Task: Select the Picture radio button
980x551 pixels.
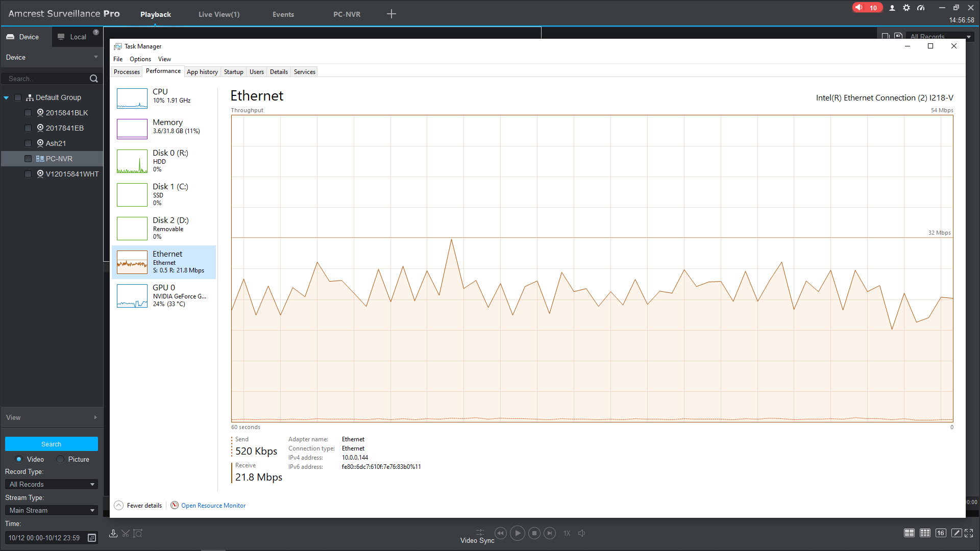Action: [x=60, y=459]
